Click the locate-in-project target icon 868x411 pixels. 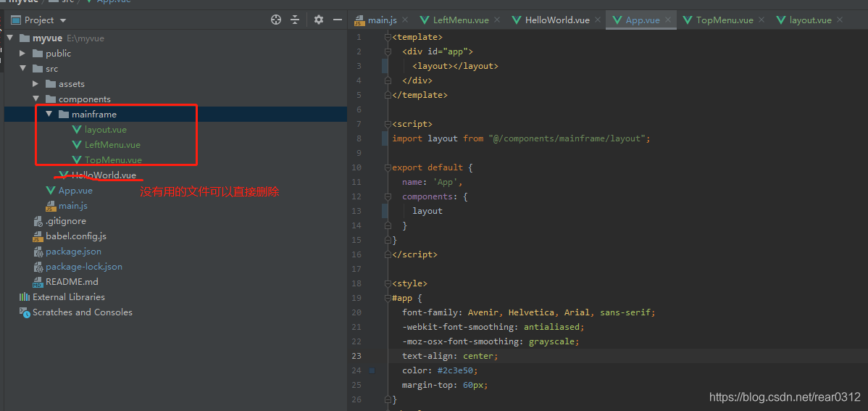(x=275, y=20)
